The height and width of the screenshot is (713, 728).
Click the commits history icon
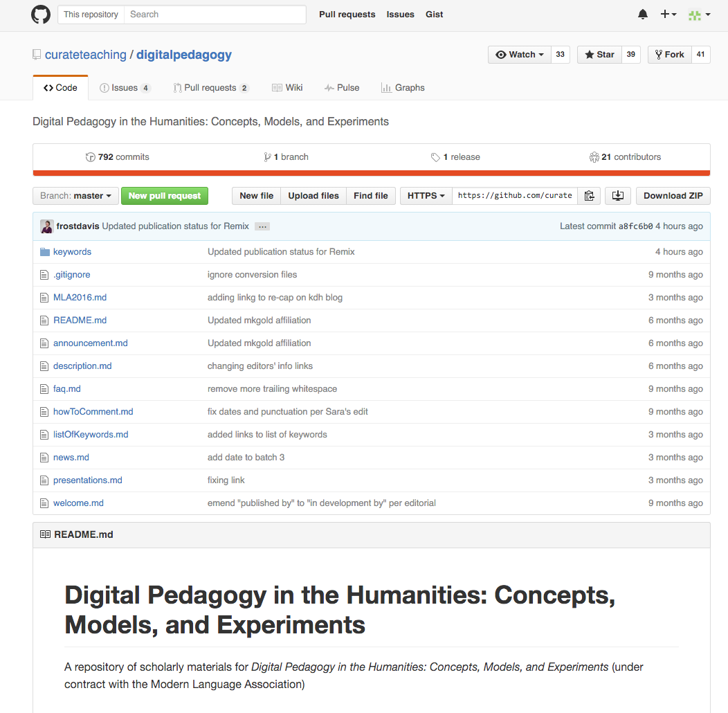click(90, 157)
